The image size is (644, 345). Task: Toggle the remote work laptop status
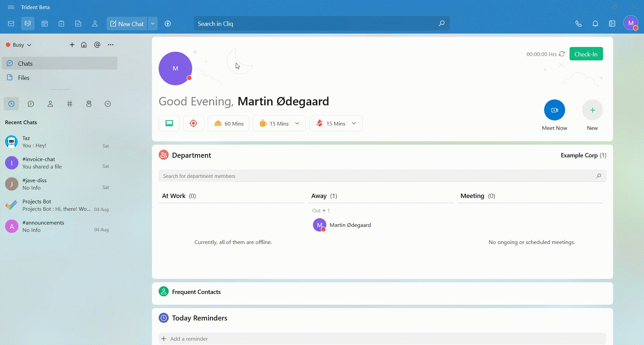(x=169, y=124)
